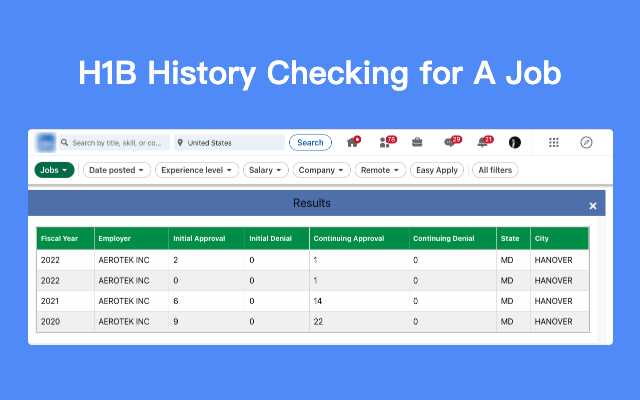The width and height of the screenshot is (640, 400).
Task: Expand the Experience level filter
Action: (197, 170)
